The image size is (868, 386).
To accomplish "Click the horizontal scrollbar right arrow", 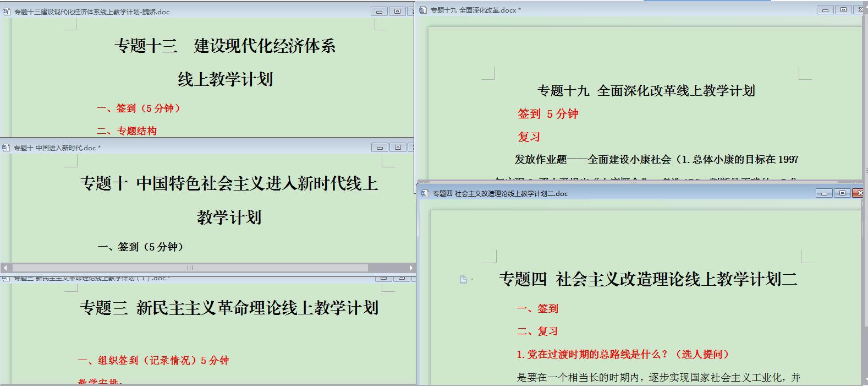I will tap(411, 268).
